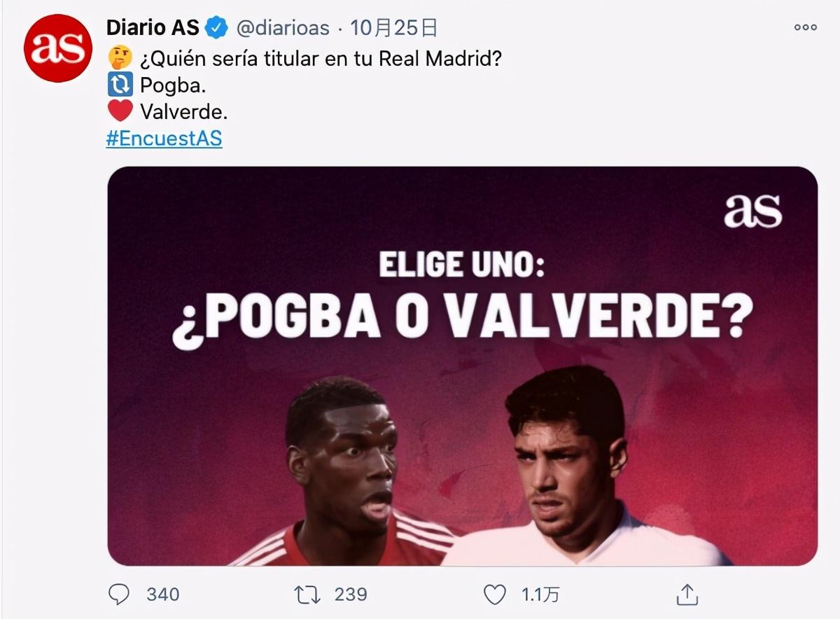
Task: Click the white AS logo in image
Action: 752,211
